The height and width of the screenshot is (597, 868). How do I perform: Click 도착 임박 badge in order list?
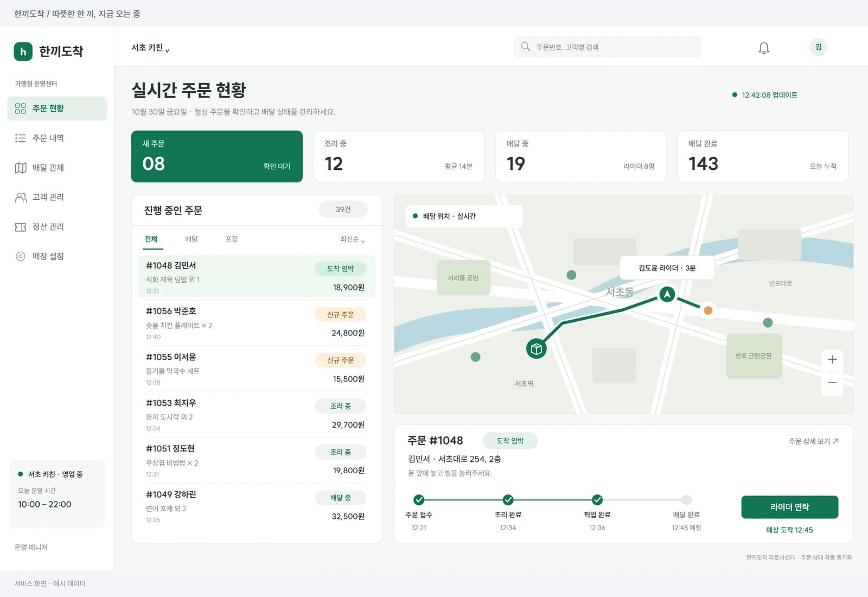click(340, 269)
